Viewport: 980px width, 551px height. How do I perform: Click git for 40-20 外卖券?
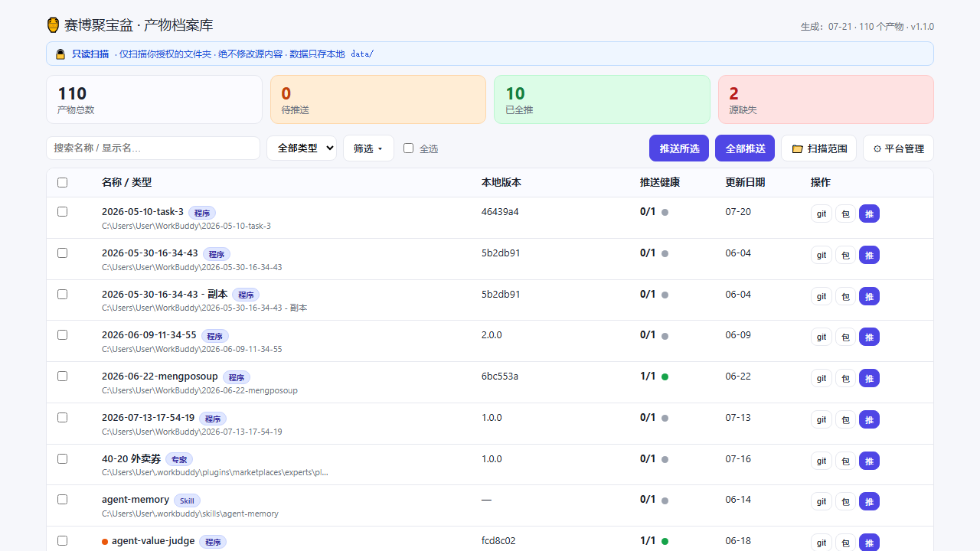click(822, 461)
